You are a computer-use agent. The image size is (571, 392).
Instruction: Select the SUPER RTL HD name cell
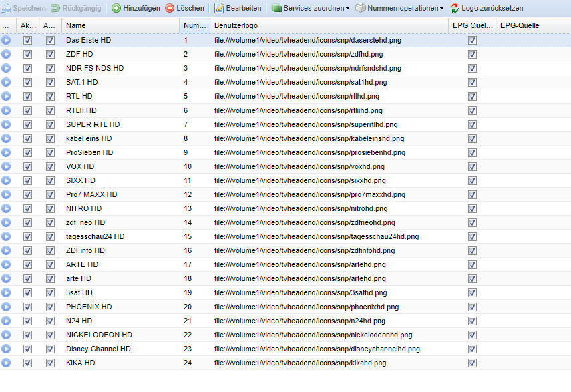[x=120, y=124]
